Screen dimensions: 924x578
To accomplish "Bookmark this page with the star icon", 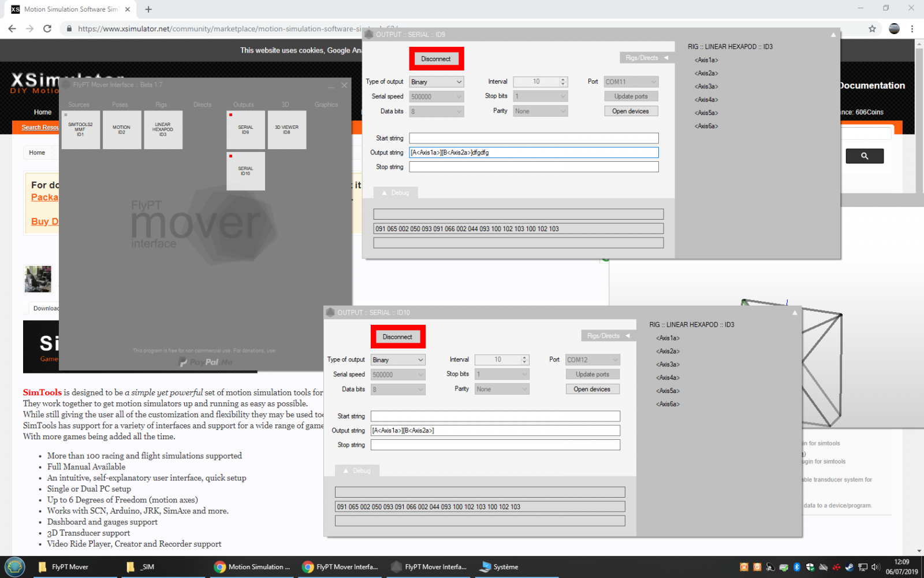I will pos(872,28).
